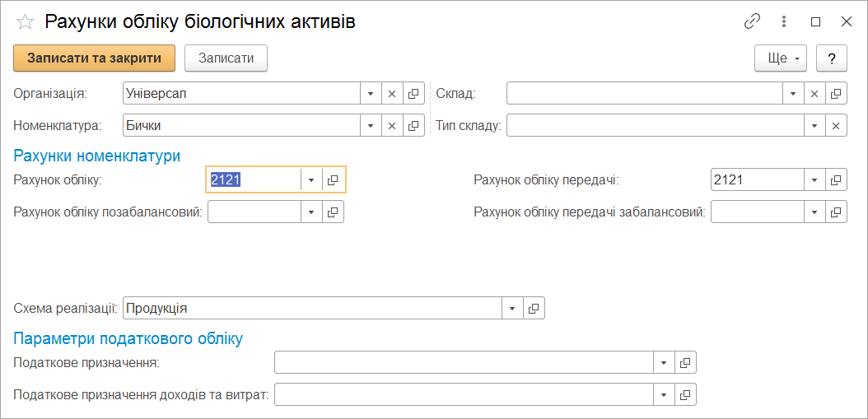Click the Організація field with Універсал
The height and width of the screenshot is (419, 868).
click(x=242, y=94)
